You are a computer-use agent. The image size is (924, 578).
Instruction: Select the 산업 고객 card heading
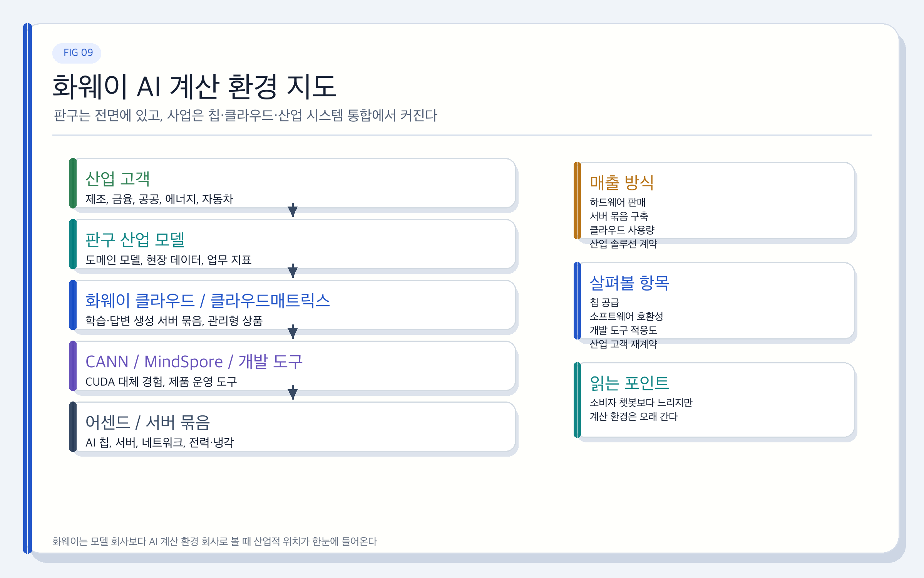tap(117, 179)
